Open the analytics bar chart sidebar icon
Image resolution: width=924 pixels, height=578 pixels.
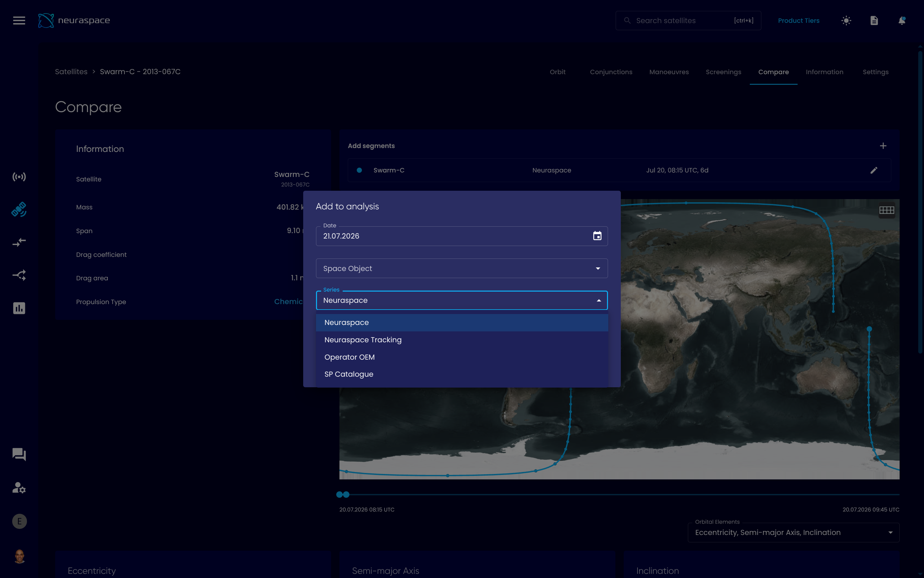(x=19, y=308)
